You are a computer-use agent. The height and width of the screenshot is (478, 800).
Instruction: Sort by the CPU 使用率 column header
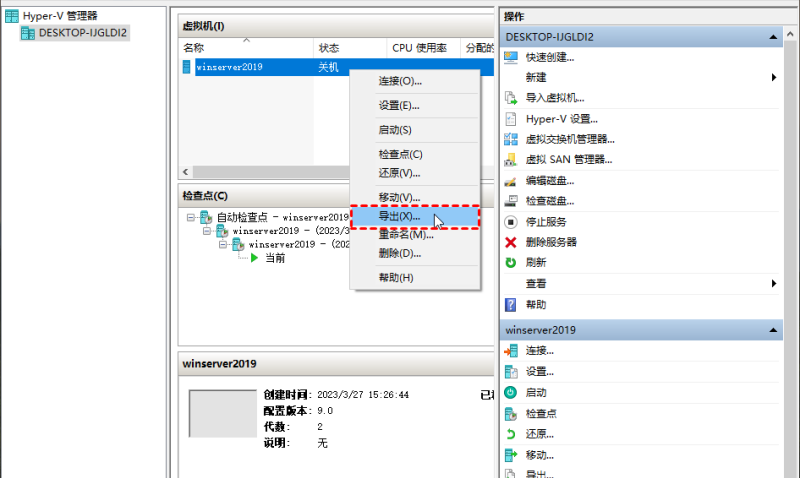click(423, 48)
